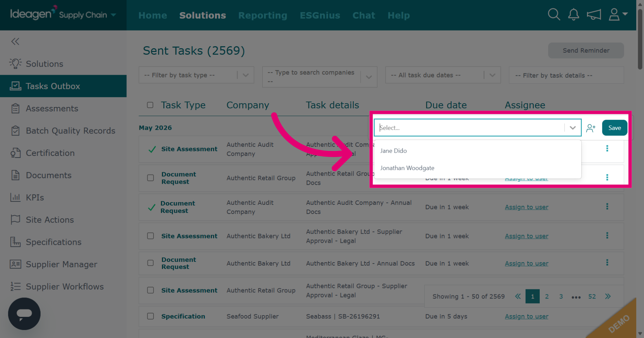Open notifications bell icon

[574, 14]
